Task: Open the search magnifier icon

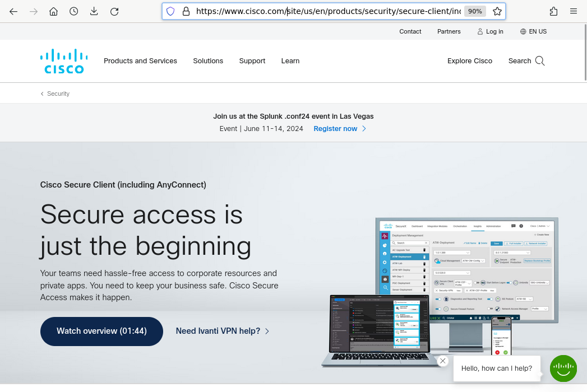Action: pos(540,61)
